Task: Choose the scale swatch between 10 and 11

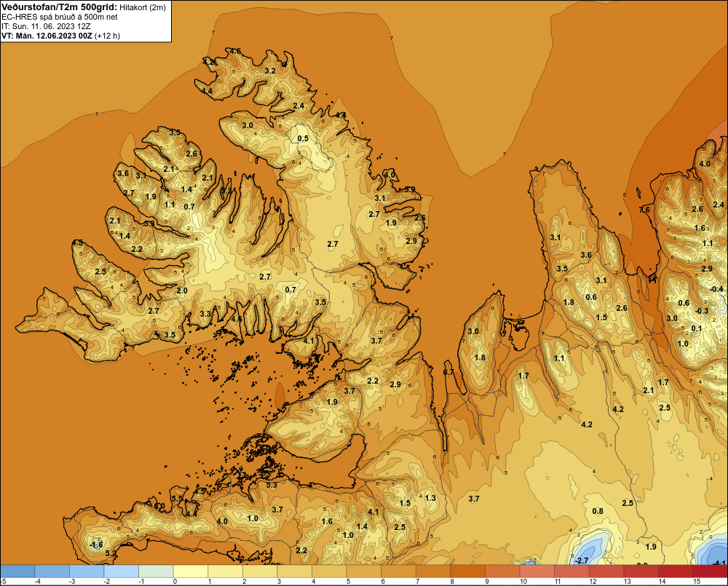Action: point(537,571)
